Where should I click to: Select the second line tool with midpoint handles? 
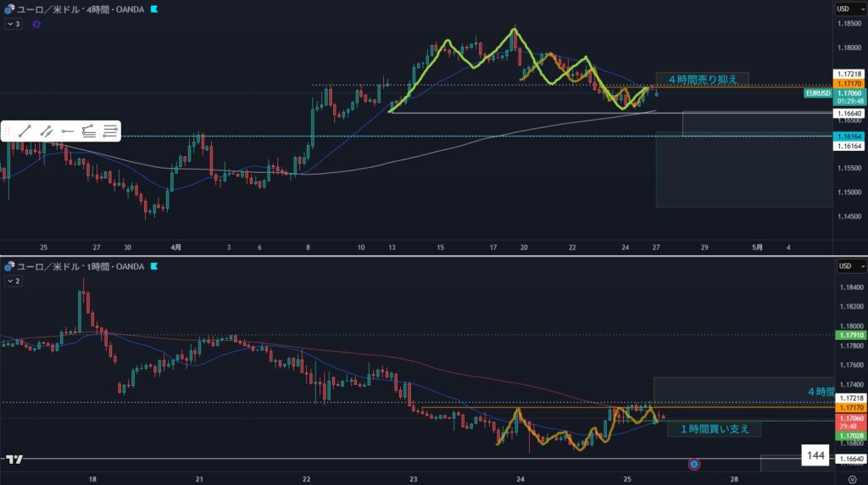tap(47, 131)
